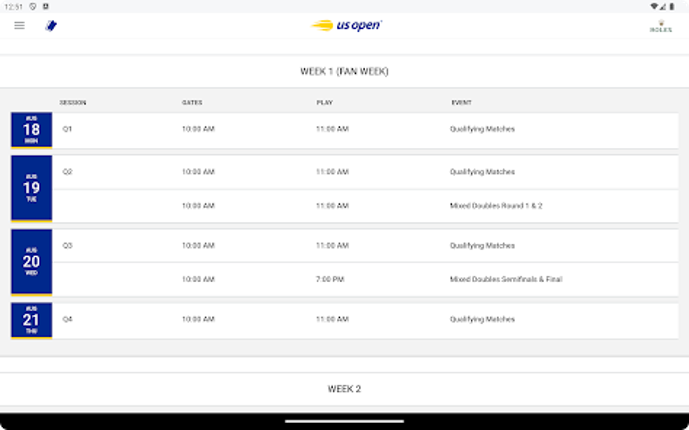This screenshot has height=430, width=689.
Task: Open session Q4 Qualifying Matches row
Action: click(364, 320)
